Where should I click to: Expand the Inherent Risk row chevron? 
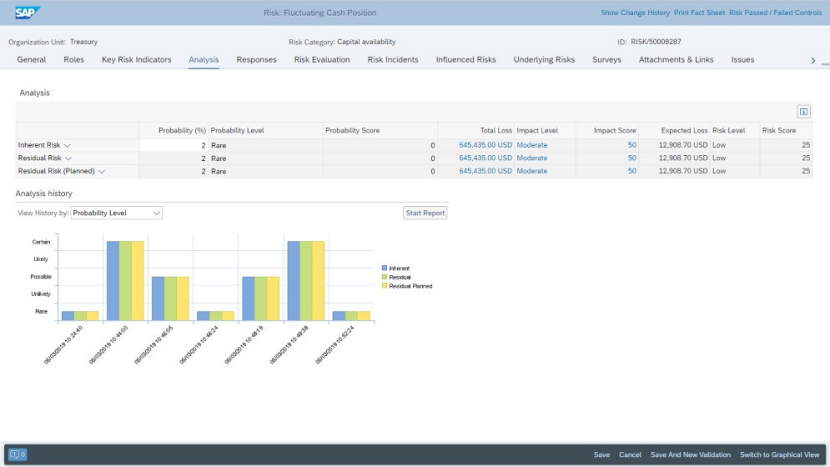(67, 146)
